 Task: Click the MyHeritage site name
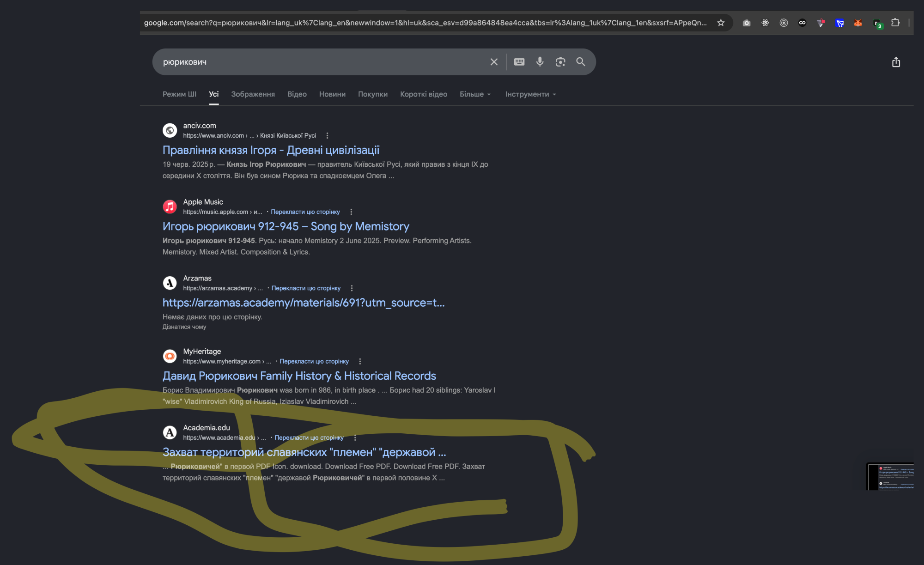coord(202,352)
